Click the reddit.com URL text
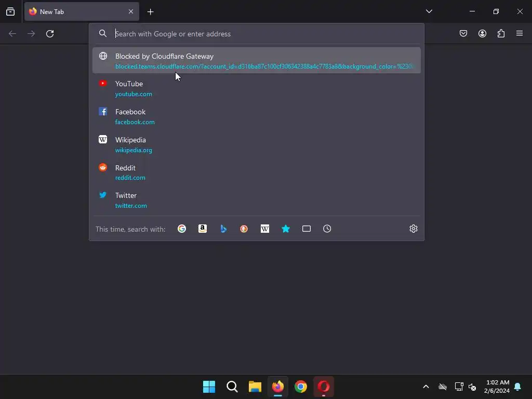 point(130,178)
